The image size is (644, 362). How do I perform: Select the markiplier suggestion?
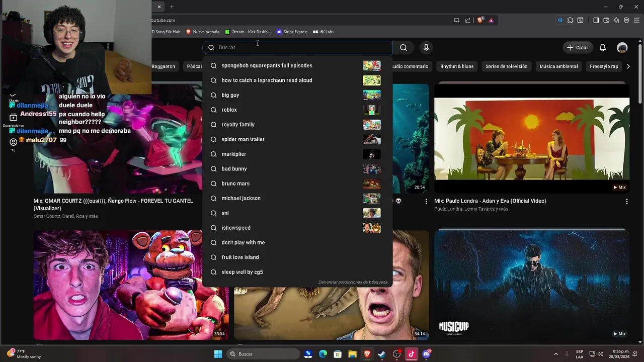click(x=297, y=154)
